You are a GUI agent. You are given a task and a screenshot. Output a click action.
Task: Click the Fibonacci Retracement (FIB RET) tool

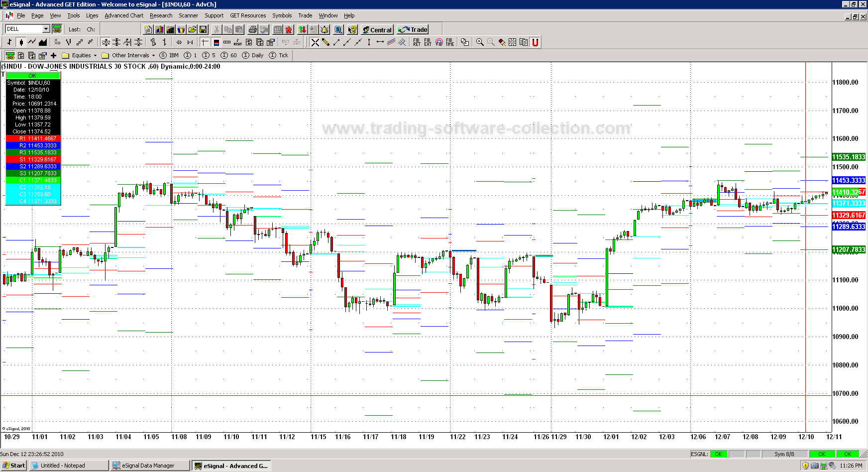[x=417, y=42]
